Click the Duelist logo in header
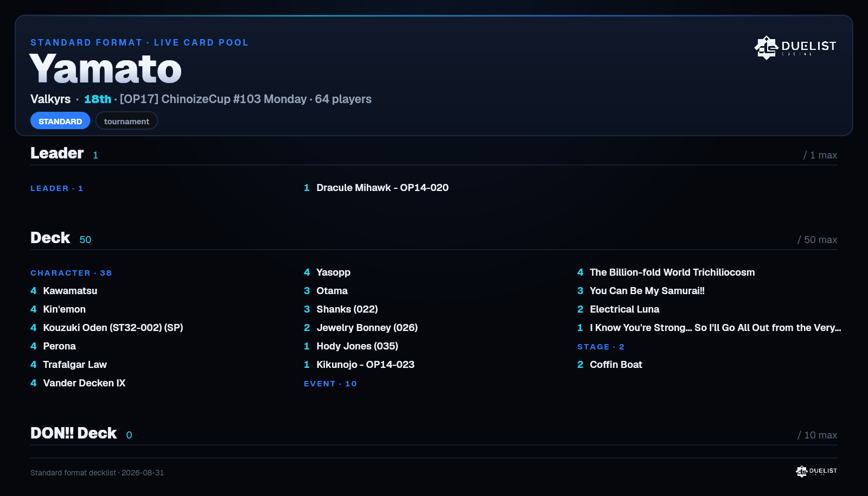The height and width of the screenshot is (496, 868). [x=795, y=47]
